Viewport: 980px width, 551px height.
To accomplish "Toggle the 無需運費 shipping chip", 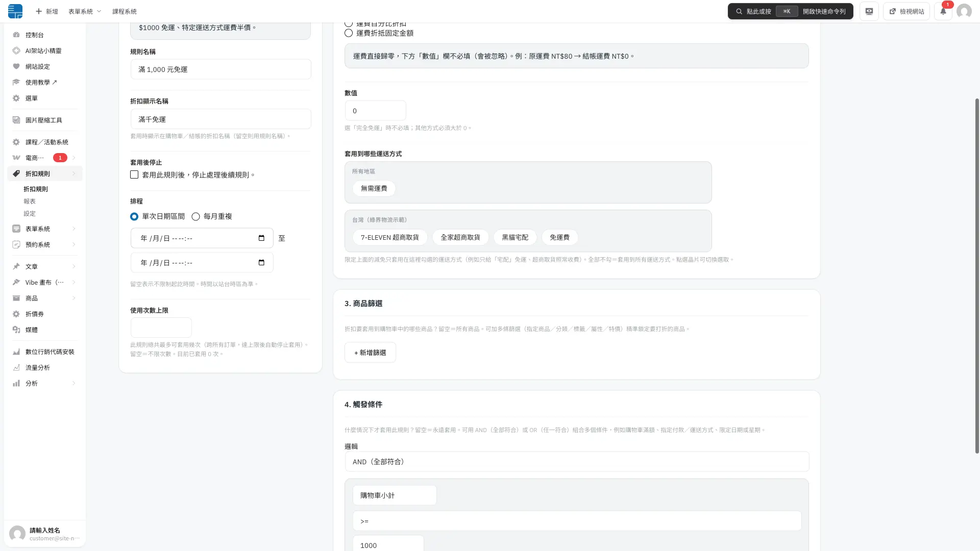I will click(374, 188).
